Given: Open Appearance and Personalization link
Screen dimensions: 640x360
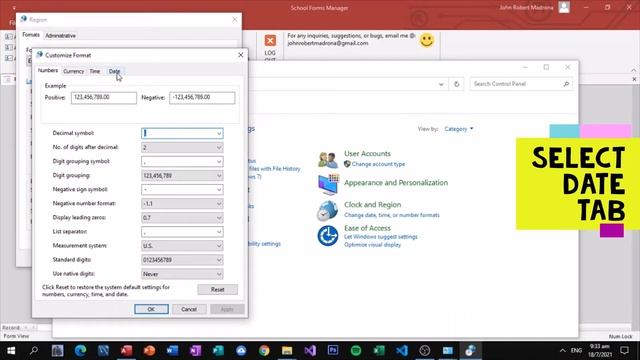Looking at the screenshot, I should coord(396,182).
